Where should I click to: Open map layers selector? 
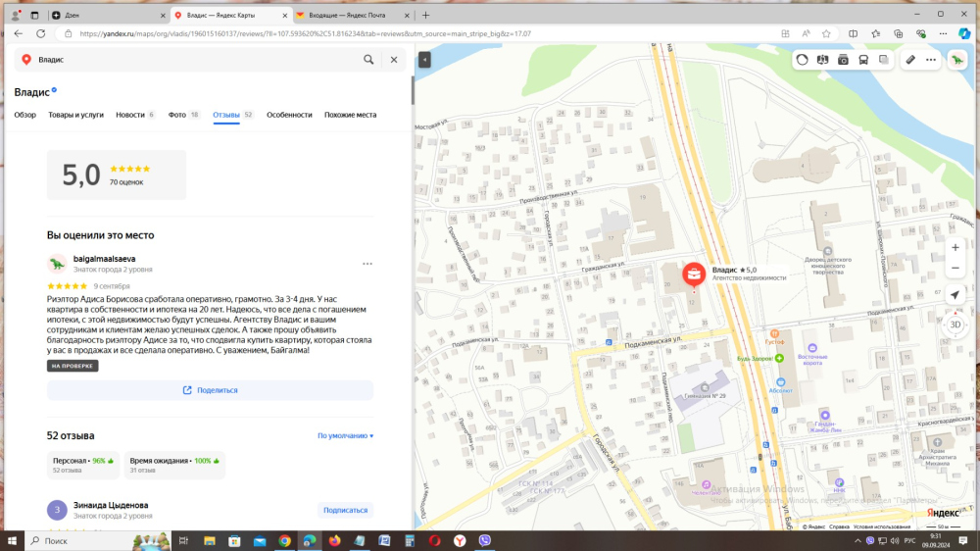pyautogui.click(x=884, y=60)
